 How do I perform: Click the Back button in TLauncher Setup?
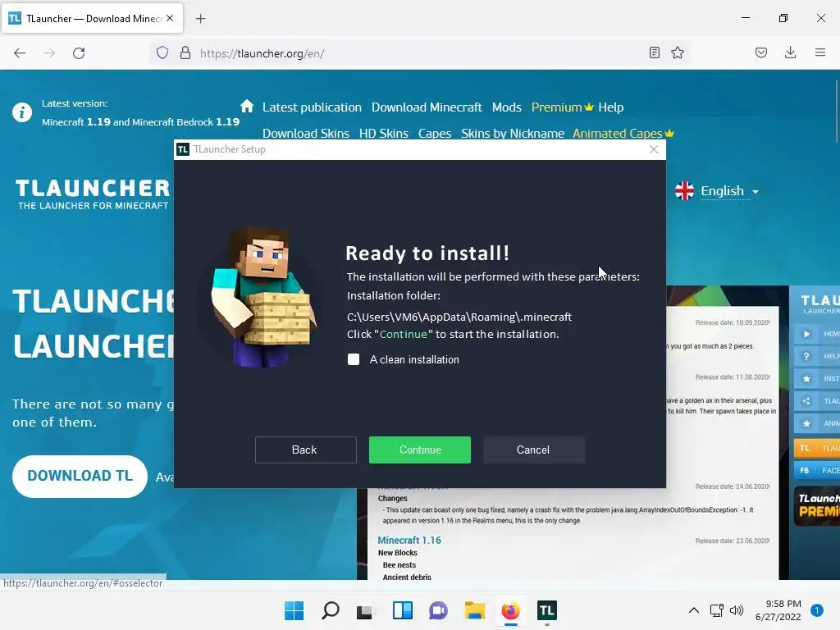(305, 450)
